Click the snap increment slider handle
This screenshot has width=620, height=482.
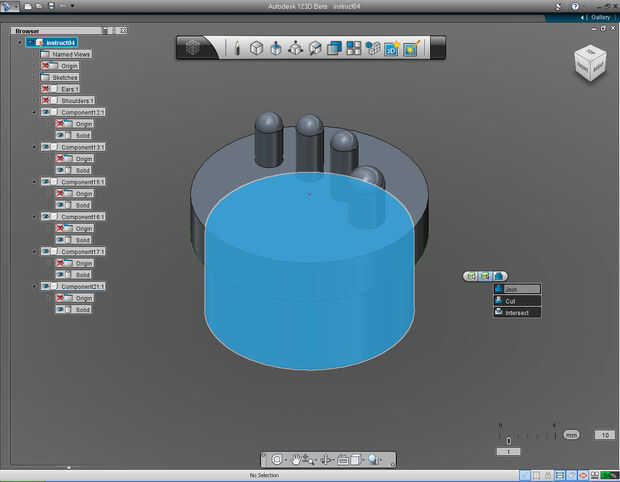509,440
